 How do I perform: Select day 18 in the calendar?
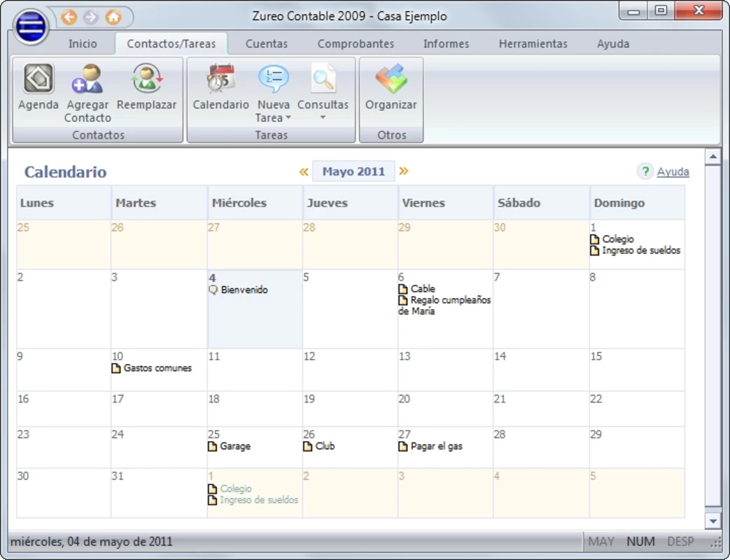pyautogui.click(x=255, y=409)
